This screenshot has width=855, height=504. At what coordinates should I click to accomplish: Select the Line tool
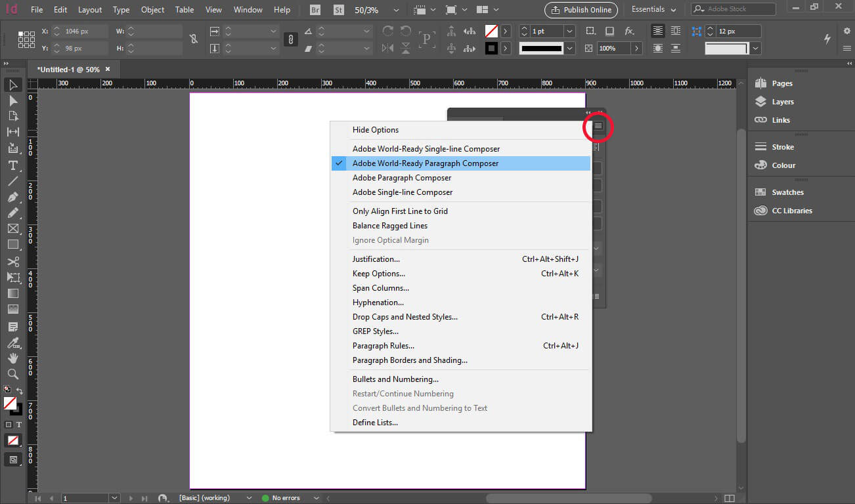click(x=13, y=181)
